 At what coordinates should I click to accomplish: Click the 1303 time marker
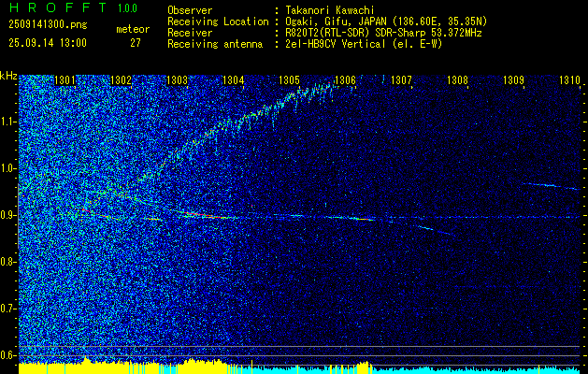(x=177, y=80)
